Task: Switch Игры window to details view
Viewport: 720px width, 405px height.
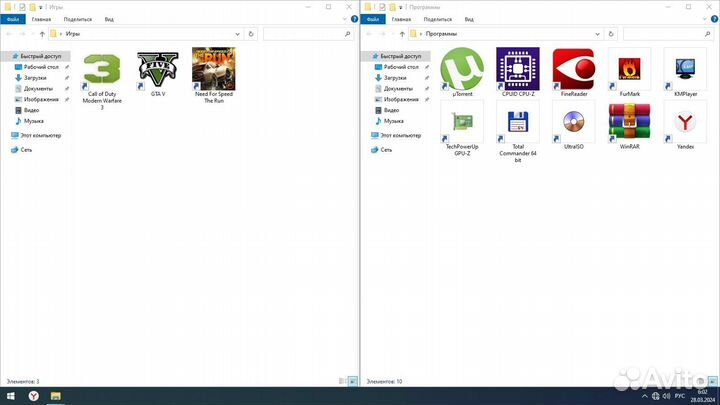Action: click(x=343, y=381)
